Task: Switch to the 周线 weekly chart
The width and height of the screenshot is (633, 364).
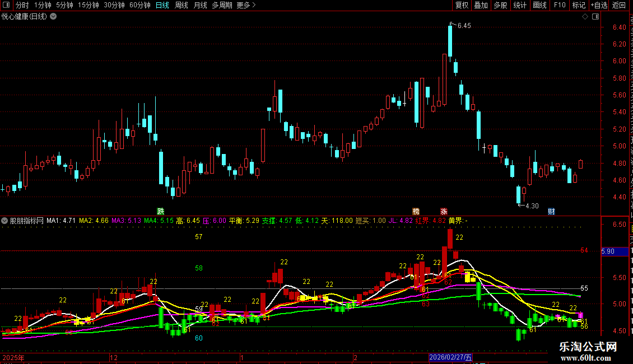Action: tap(181, 5)
